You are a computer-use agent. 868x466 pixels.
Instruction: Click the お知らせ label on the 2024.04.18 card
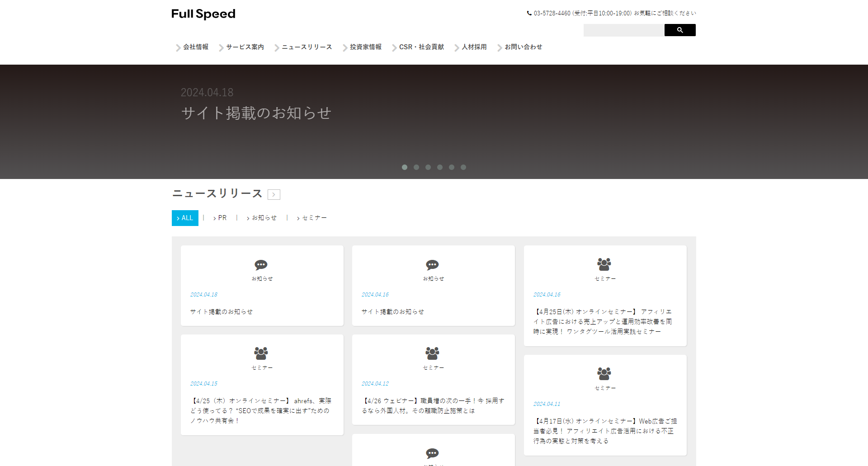tap(262, 279)
